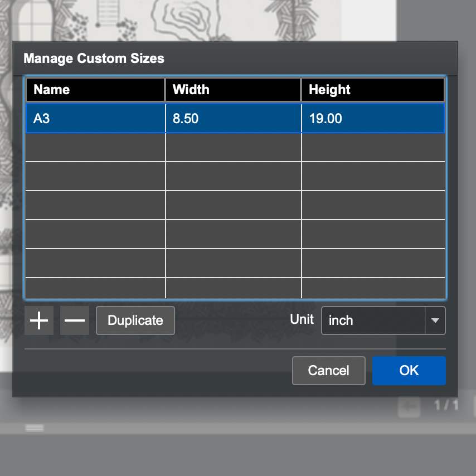Click the empty Height cell directly below 19.00

click(372, 148)
